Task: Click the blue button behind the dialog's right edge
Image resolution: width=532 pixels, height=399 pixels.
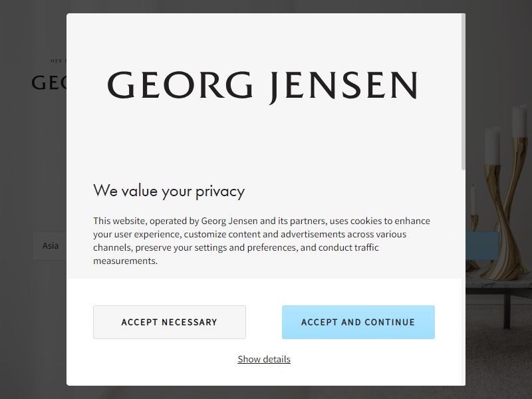Action: click(481, 245)
